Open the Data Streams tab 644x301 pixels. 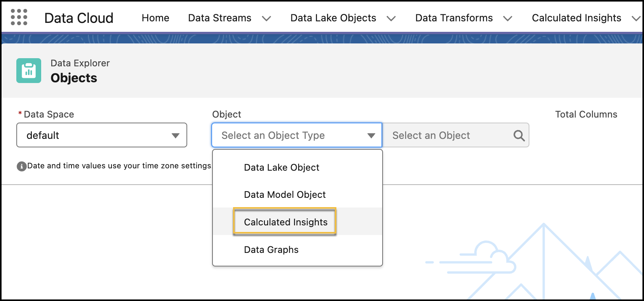coord(220,18)
